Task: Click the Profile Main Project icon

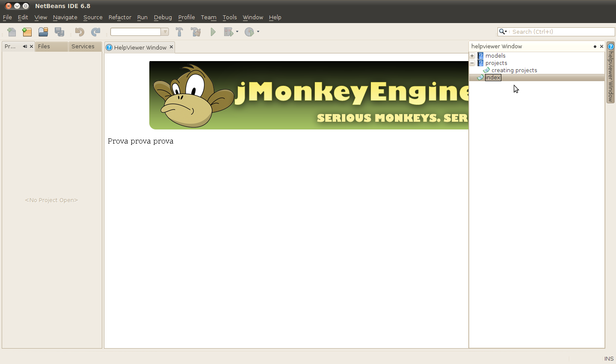Action: [249, 32]
